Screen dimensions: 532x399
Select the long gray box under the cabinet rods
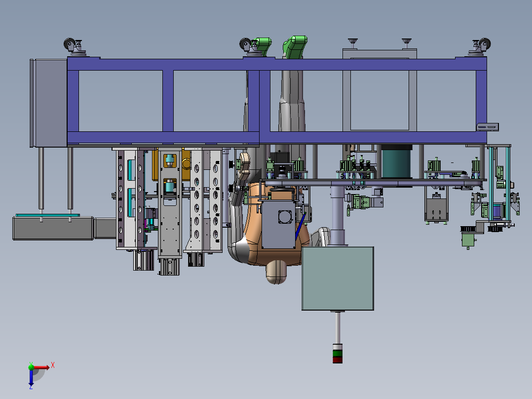click(x=53, y=229)
